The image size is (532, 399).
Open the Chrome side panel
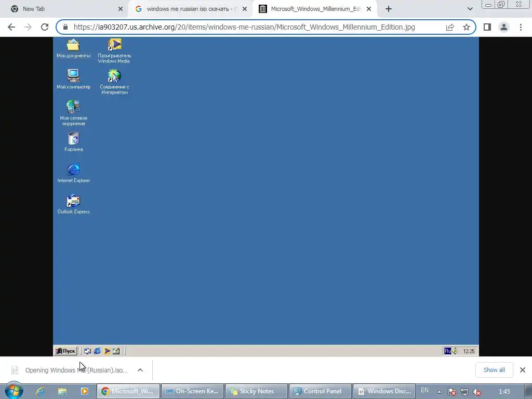pyautogui.click(x=487, y=27)
